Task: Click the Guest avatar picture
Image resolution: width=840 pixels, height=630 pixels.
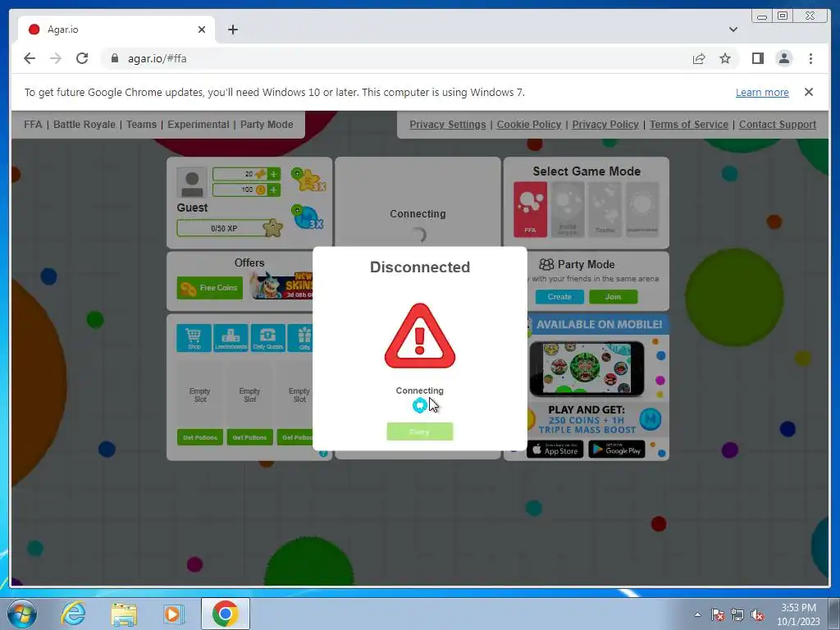Action: (x=192, y=183)
